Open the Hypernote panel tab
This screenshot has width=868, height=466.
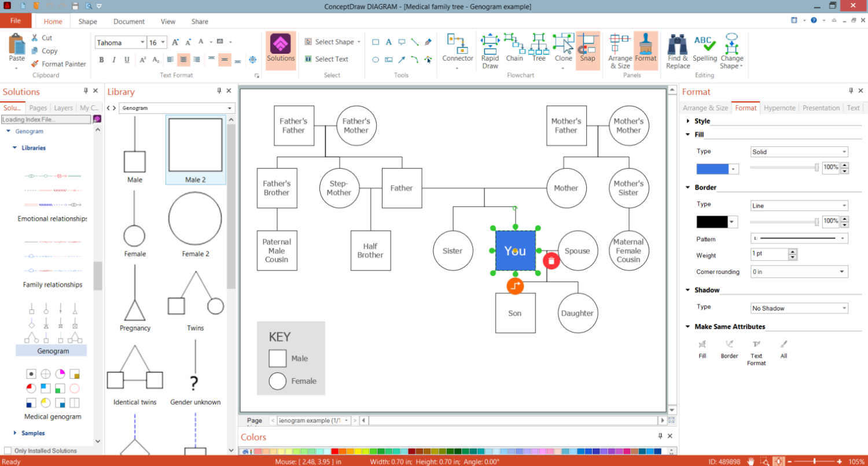click(x=779, y=108)
